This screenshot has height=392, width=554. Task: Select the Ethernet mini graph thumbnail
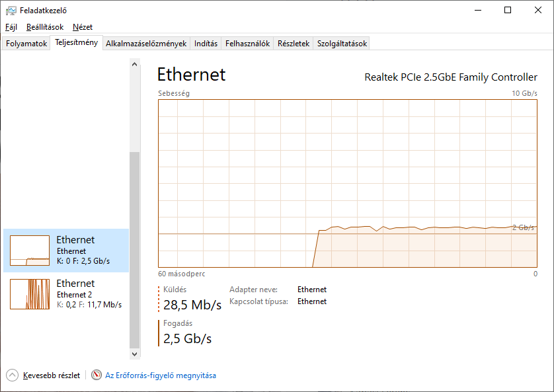[x=30, y=251]
